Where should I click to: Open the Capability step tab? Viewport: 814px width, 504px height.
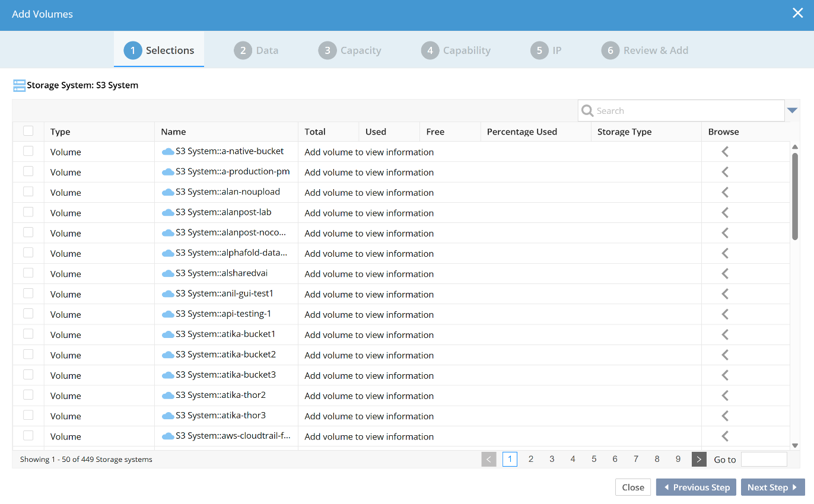456,50
